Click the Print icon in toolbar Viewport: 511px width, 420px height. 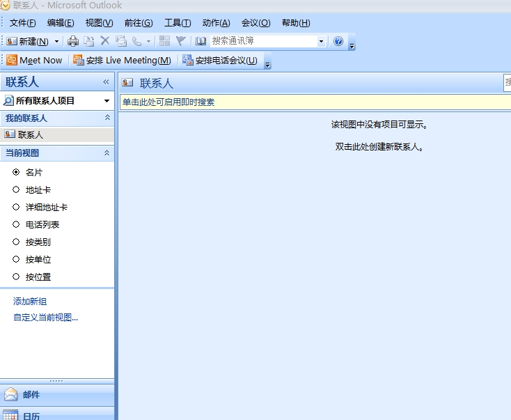coord(73,42)
